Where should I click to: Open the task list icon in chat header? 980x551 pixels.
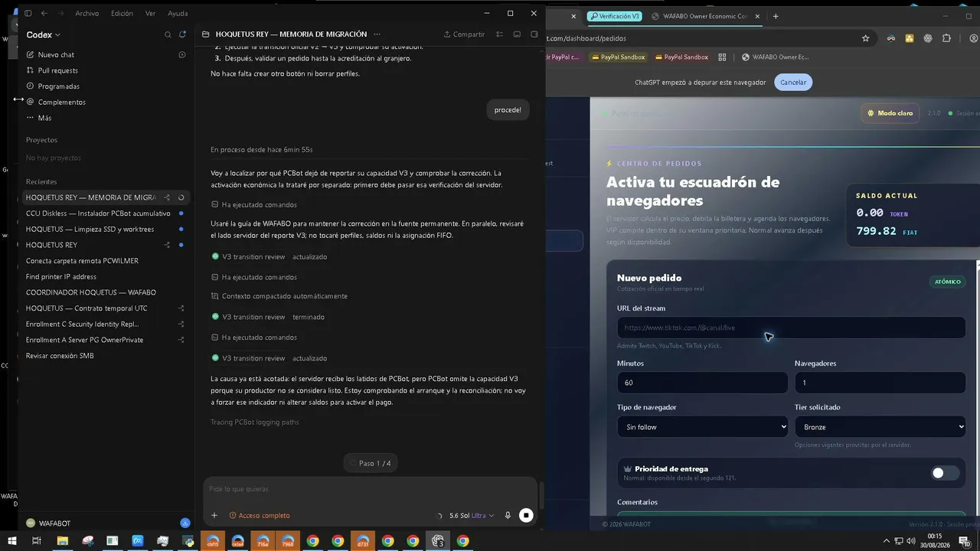pyautogui.click(x=500, y=34)
